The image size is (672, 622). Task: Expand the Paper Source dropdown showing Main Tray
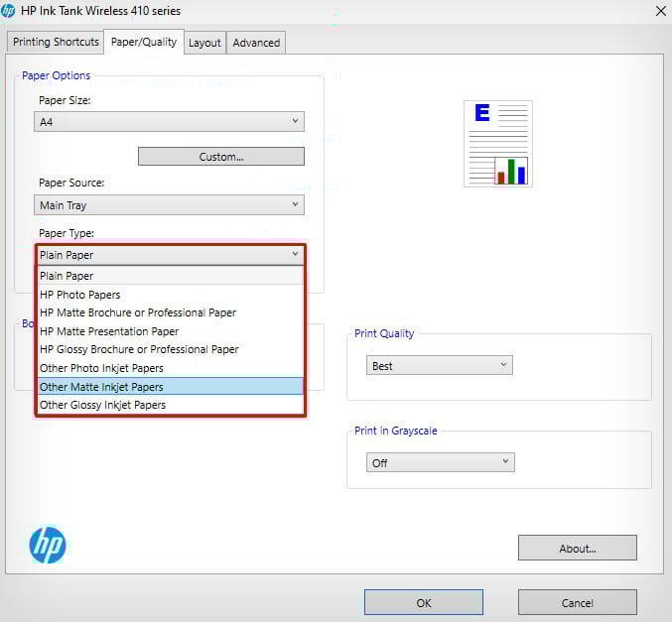click(x=169, y=205)
